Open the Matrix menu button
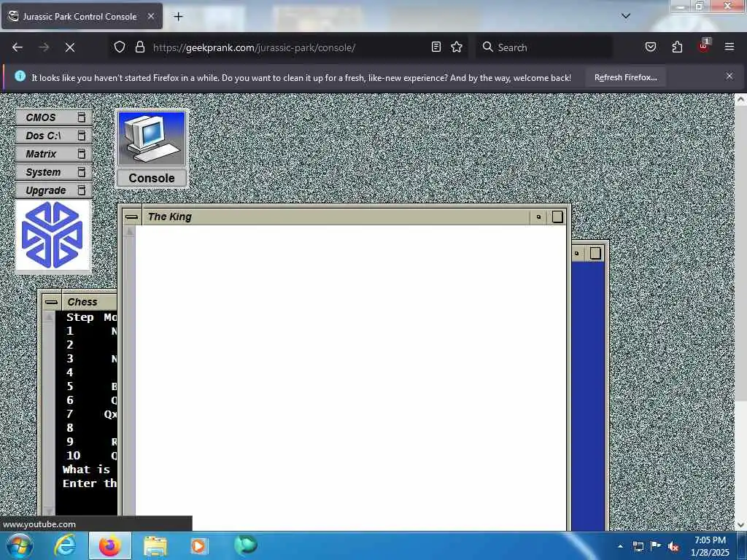This screenshot has height=560, width=747. (x=53, y=154)
